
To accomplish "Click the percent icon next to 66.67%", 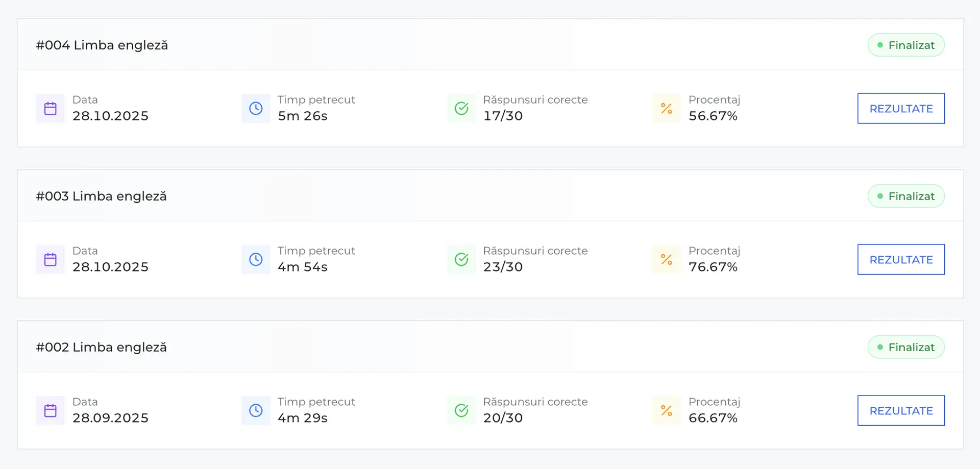I will click(x=667, y=410).
